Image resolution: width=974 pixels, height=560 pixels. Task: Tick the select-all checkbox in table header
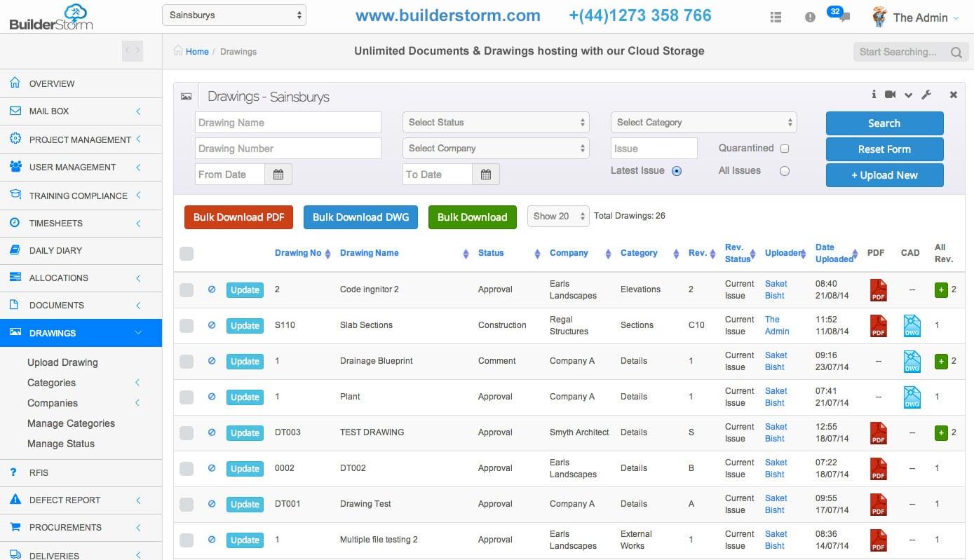tap(187, 254)
